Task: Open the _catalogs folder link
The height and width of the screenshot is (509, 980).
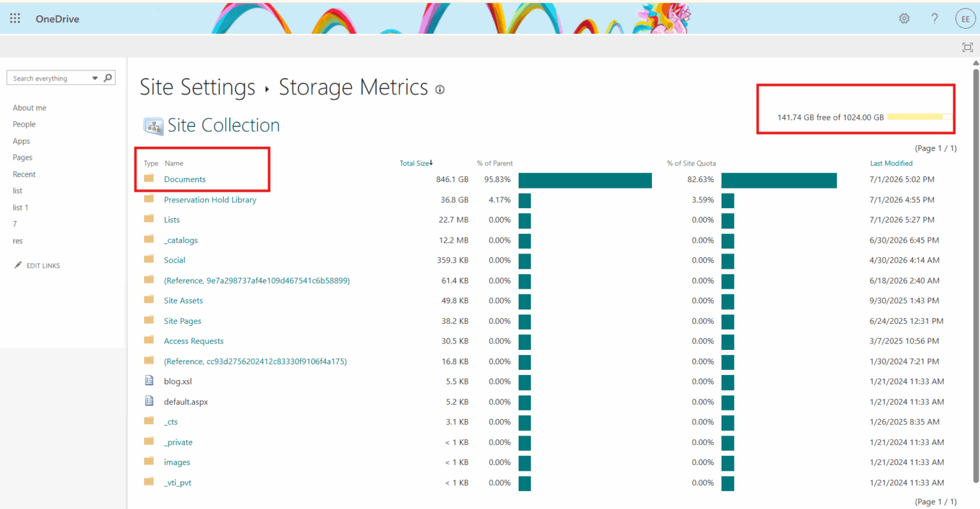Action: [181, 240]
